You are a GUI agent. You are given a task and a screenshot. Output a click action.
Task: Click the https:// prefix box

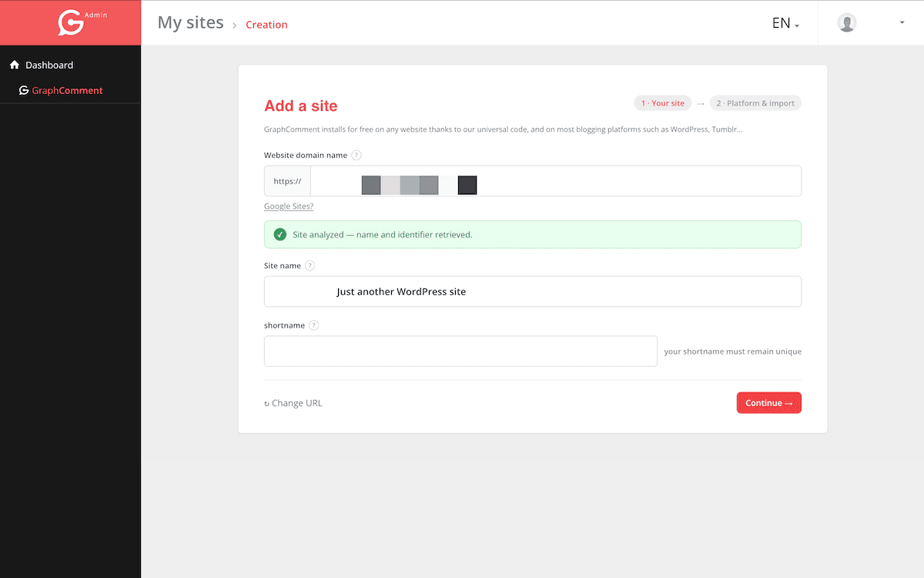tap(287, 181)
